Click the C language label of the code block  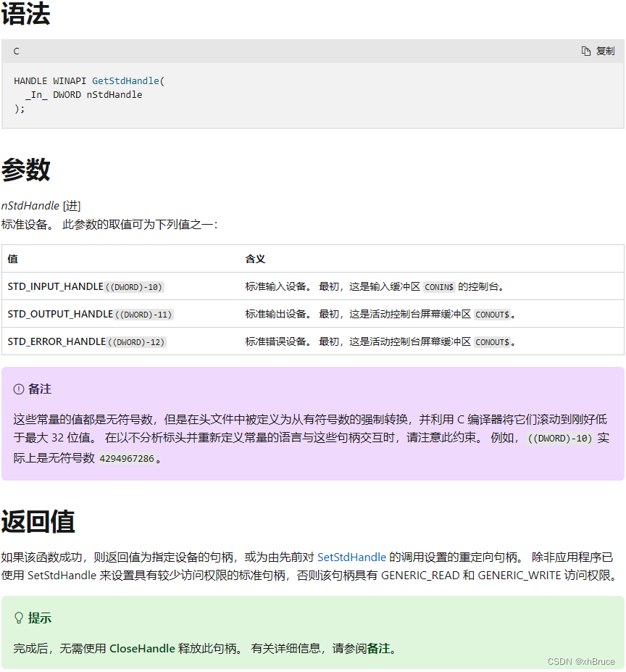[16, 51]
